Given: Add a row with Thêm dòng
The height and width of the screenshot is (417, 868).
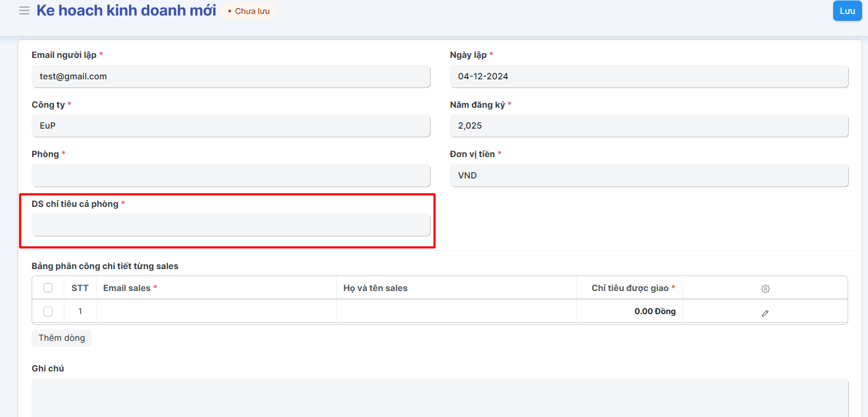Looking at the screenshot, I should [62, 338].
